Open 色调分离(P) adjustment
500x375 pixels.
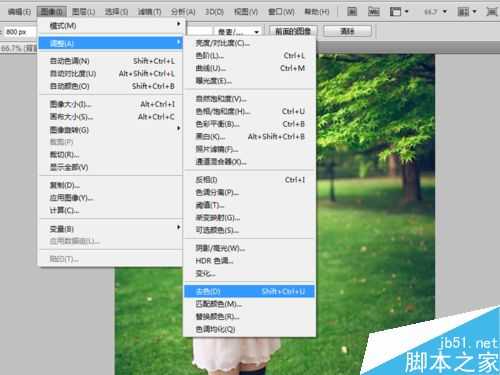249,192
